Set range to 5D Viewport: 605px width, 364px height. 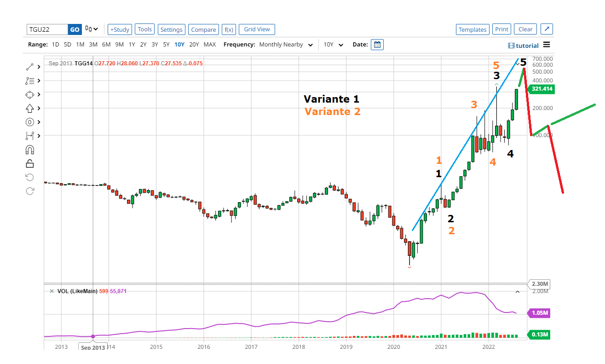[68, 45]
